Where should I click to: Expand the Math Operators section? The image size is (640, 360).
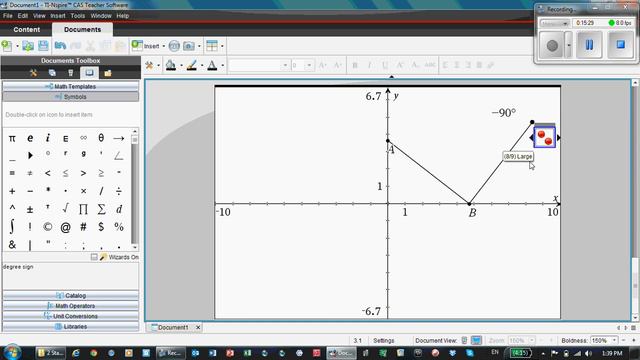pos(71,306)
